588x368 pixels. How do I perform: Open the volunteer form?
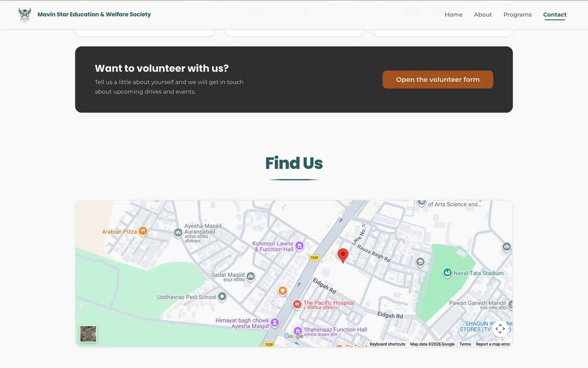pyautogui.click(x=438, y=79)
